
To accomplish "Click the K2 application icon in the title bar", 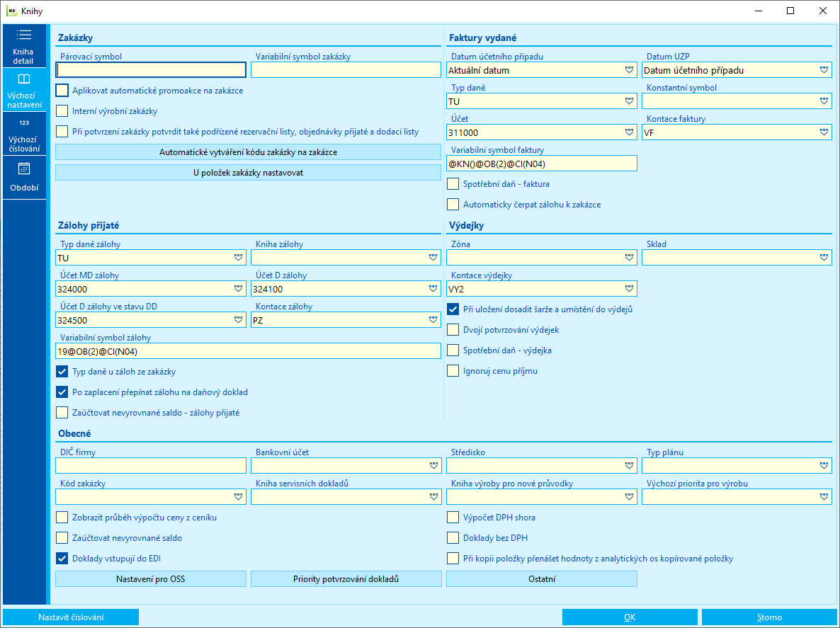I will (12, 11).
